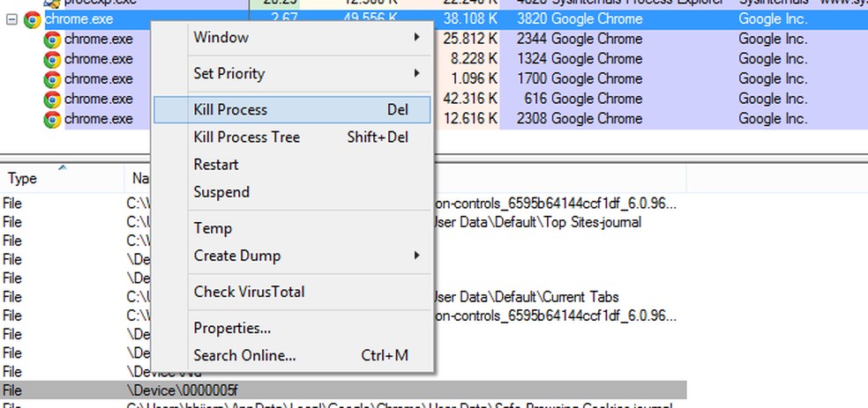Viewport: 868px width, 408px height.
Task: Click the 38.108 K memory value
Action: pos(470,19)
